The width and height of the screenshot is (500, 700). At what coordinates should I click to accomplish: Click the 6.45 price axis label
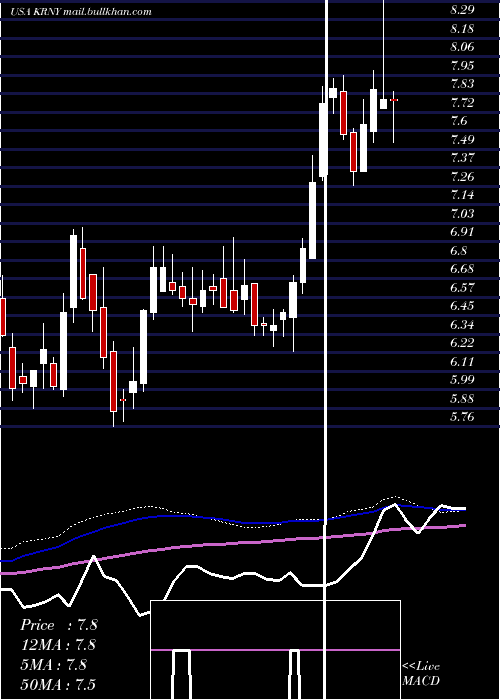pos(462,306)
